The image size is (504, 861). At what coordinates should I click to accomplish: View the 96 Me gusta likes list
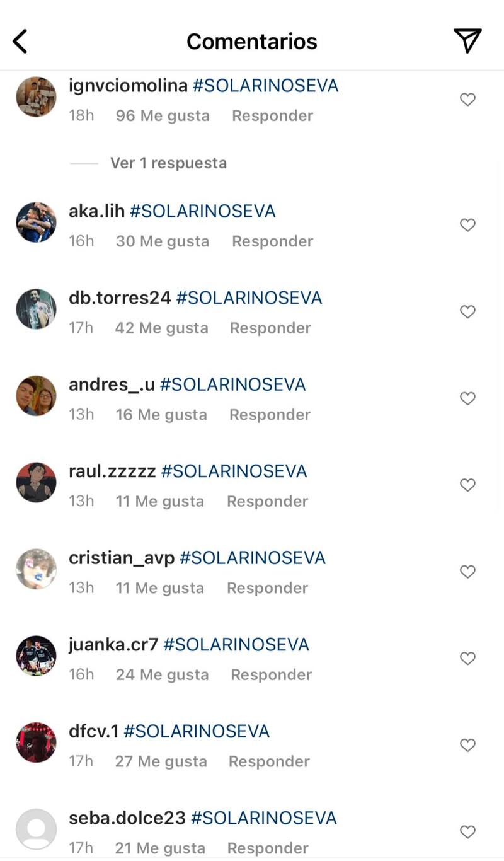click(163, 116)
